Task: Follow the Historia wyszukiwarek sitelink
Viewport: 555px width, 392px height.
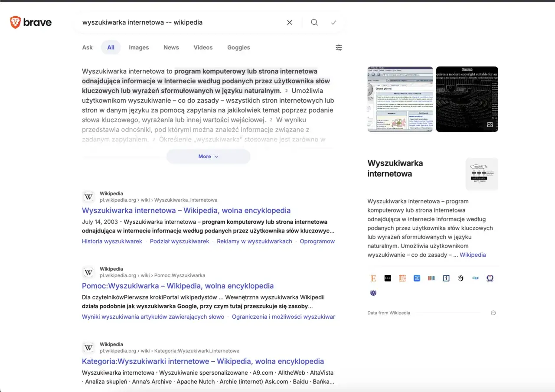Action: pos(112,242)
